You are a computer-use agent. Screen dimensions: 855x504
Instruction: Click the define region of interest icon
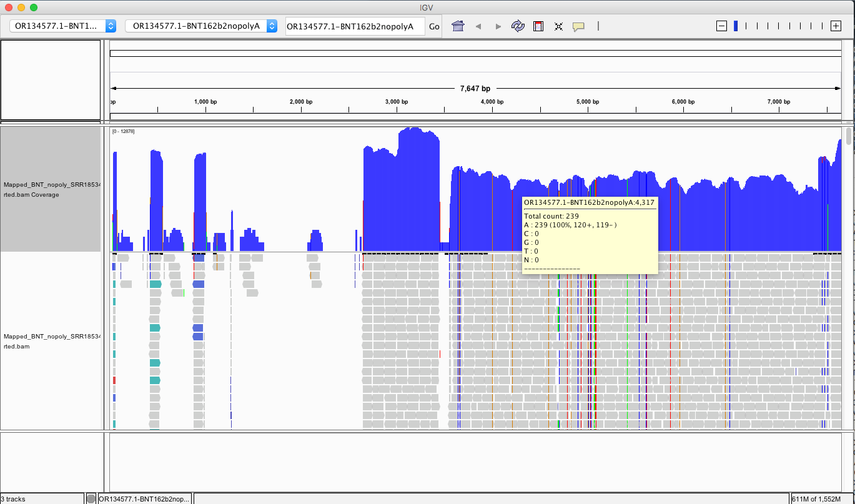click(538, 26)
